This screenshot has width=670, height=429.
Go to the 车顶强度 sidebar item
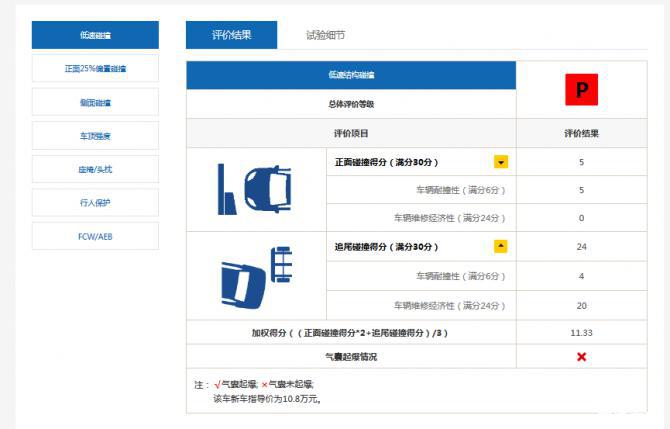[x=95, y=136]
